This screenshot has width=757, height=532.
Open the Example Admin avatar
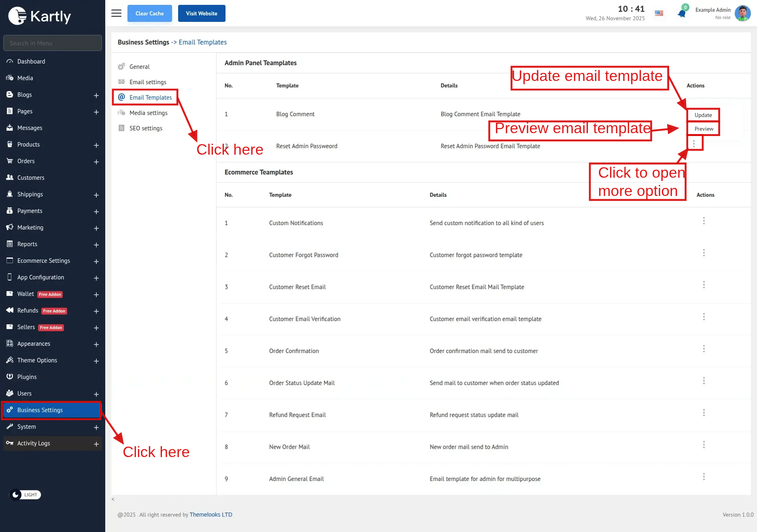click(742, 13)
